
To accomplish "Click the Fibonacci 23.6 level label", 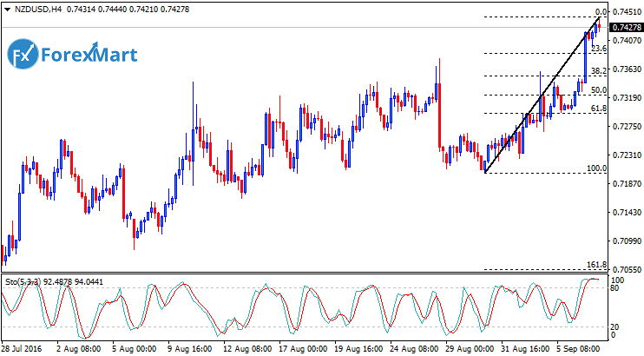I will point(598,49).
